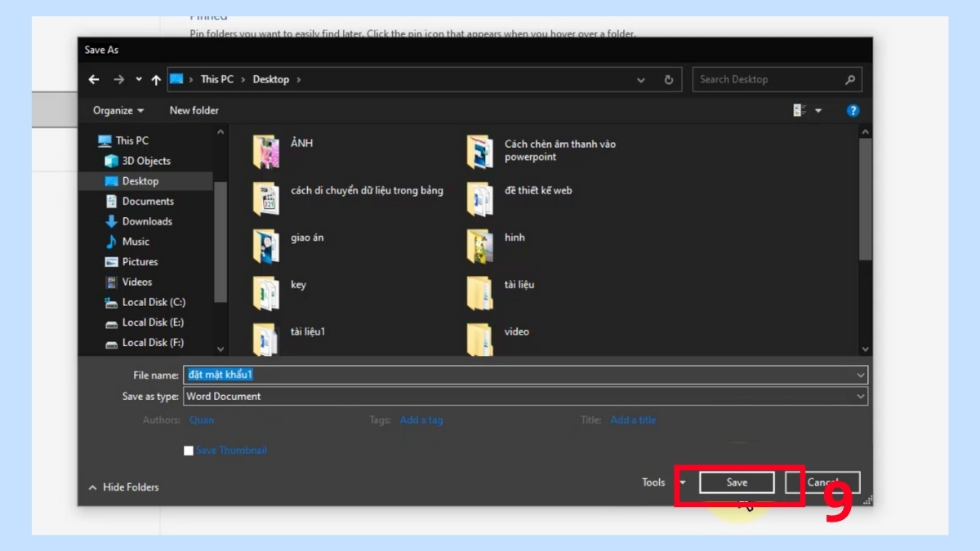The height and width of the screenshot is (551, 980).
Task: Select Downloads in the navigation tree
Action: (147, 221)
